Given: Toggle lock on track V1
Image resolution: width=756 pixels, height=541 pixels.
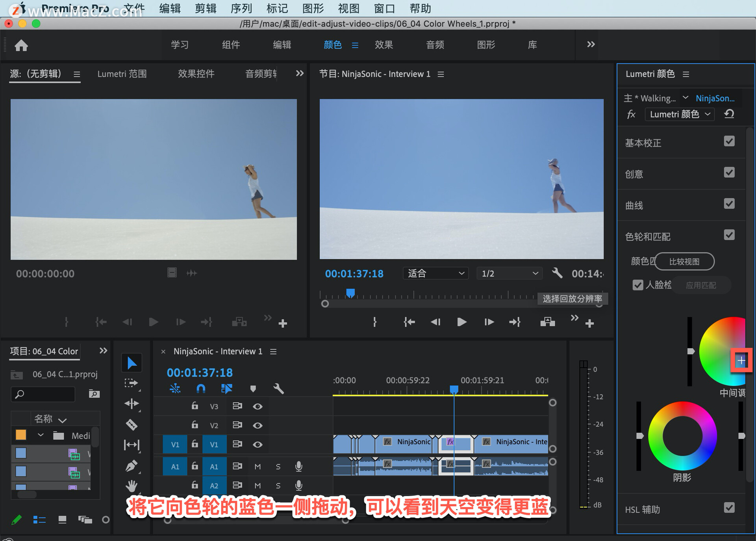Looking at the screenshot, I should (x=195, y=444).
